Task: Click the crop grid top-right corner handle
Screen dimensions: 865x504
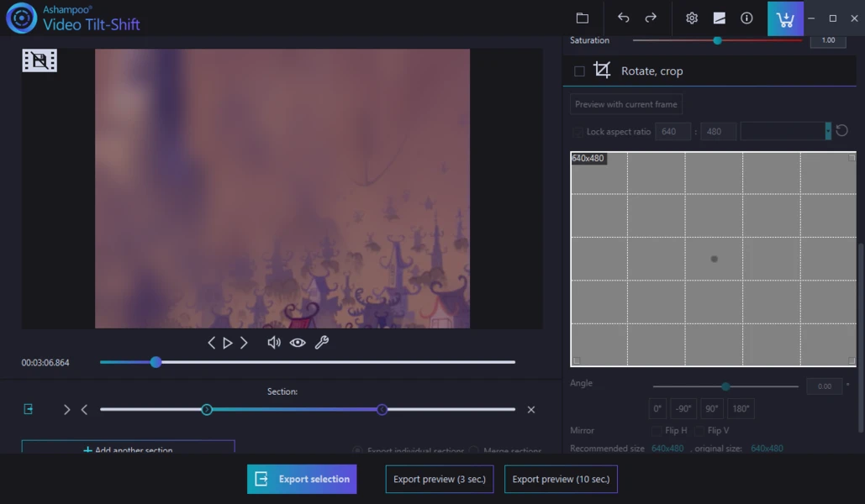Action: 852,158
